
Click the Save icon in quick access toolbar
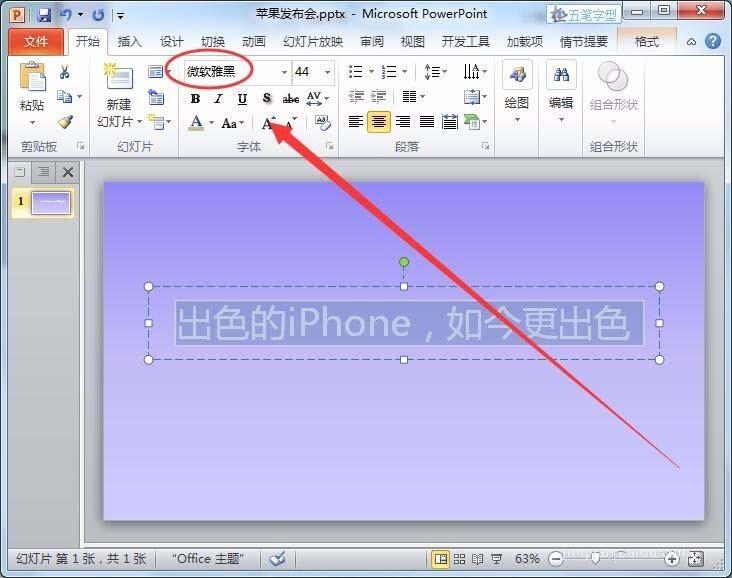coord(44,16)
